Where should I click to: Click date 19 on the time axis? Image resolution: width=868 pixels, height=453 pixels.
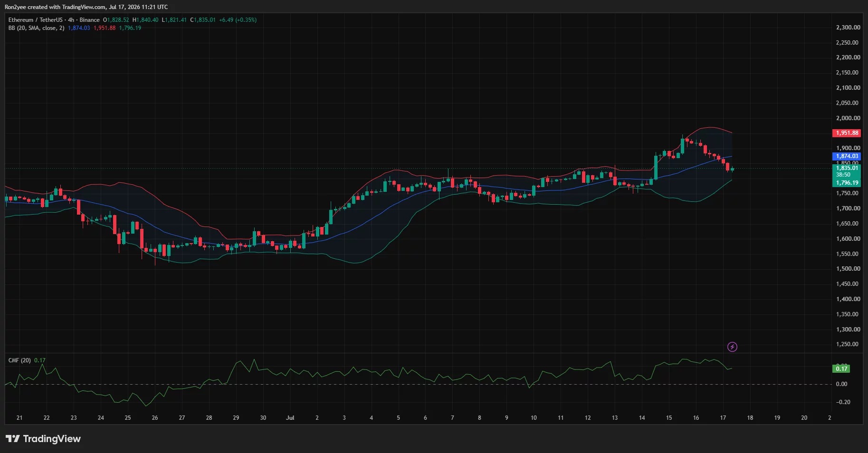[x=777, y=418]
